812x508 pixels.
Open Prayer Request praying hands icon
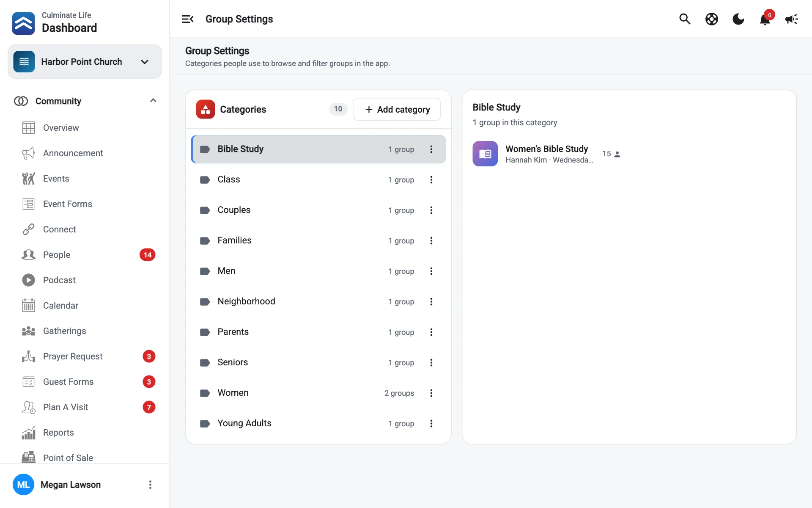tap(28, 356)
